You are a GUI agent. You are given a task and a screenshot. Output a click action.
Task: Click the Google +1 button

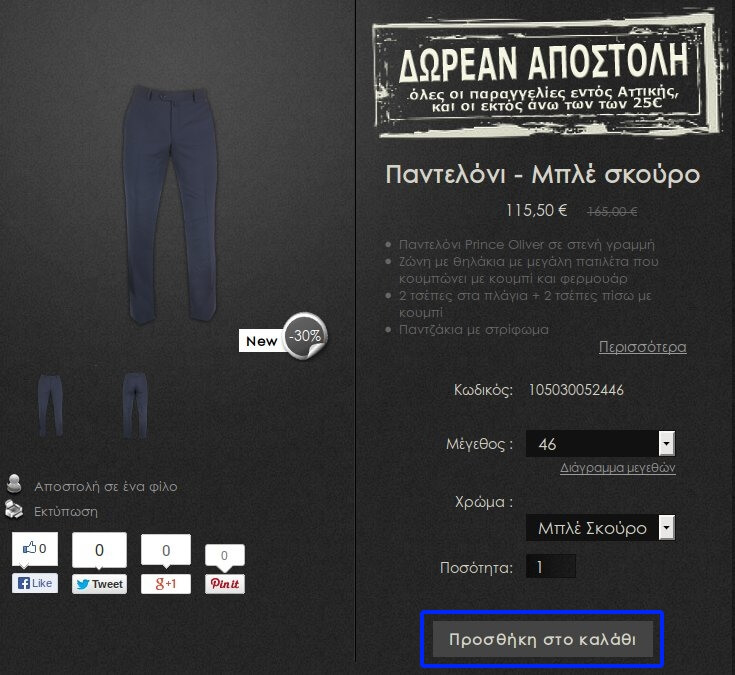click(166, 584)
